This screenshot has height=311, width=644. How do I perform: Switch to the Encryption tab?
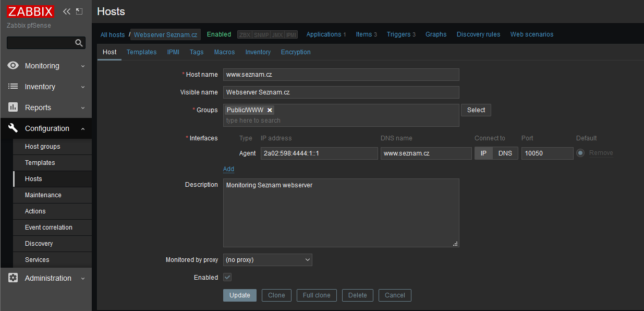tap(296, 52)
